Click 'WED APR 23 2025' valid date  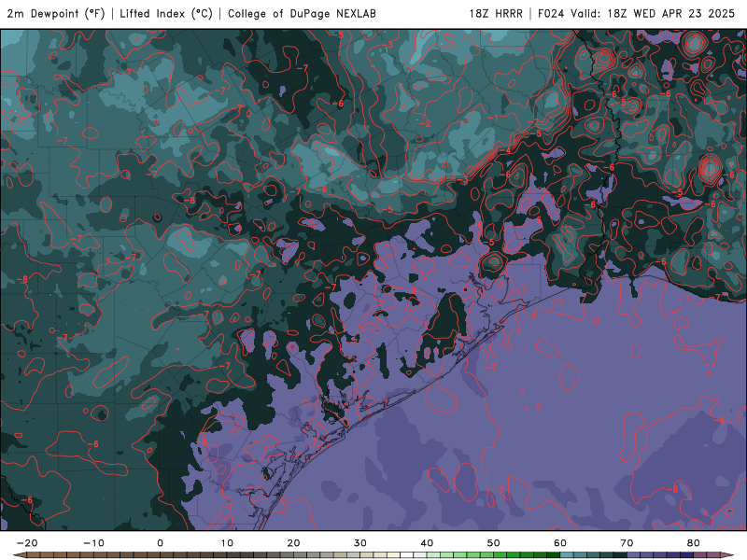click(684, 13)
